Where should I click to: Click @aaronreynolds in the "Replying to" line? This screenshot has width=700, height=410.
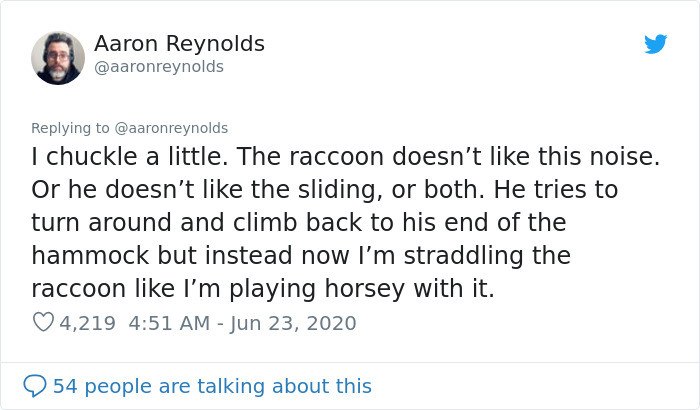tap(172, 128)
